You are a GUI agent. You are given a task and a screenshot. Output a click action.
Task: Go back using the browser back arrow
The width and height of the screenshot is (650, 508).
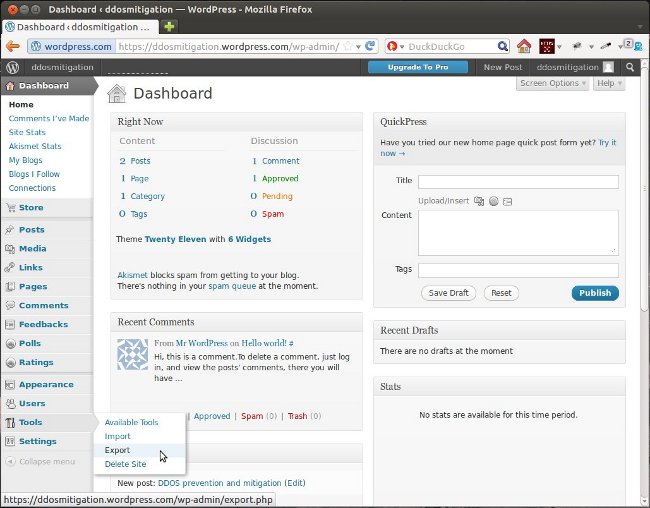pyautogui.click(x=13, y=46)
